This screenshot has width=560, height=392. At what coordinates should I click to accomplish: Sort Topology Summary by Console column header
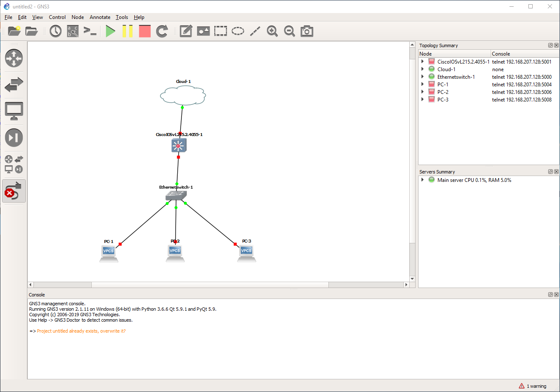(525, 53)
